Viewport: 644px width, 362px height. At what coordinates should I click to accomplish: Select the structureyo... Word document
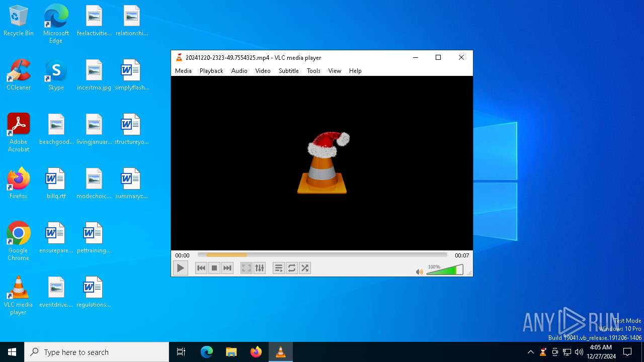(131, 129)
